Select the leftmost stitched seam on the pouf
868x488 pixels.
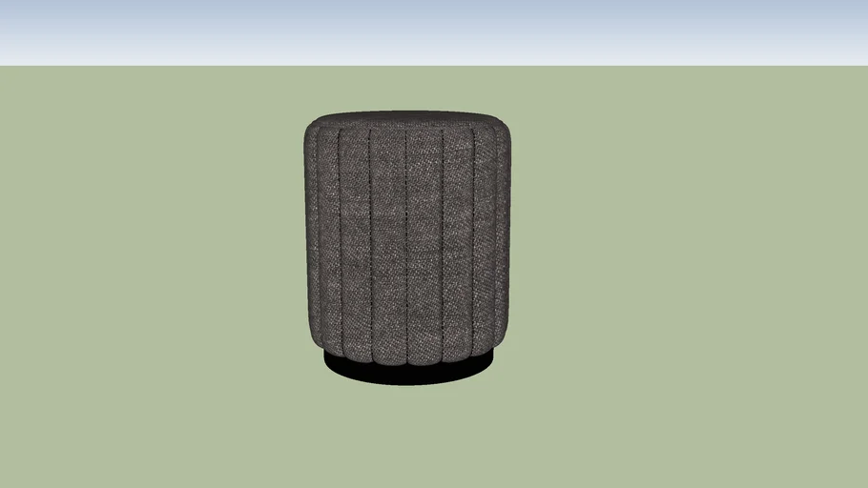(340, 238)
